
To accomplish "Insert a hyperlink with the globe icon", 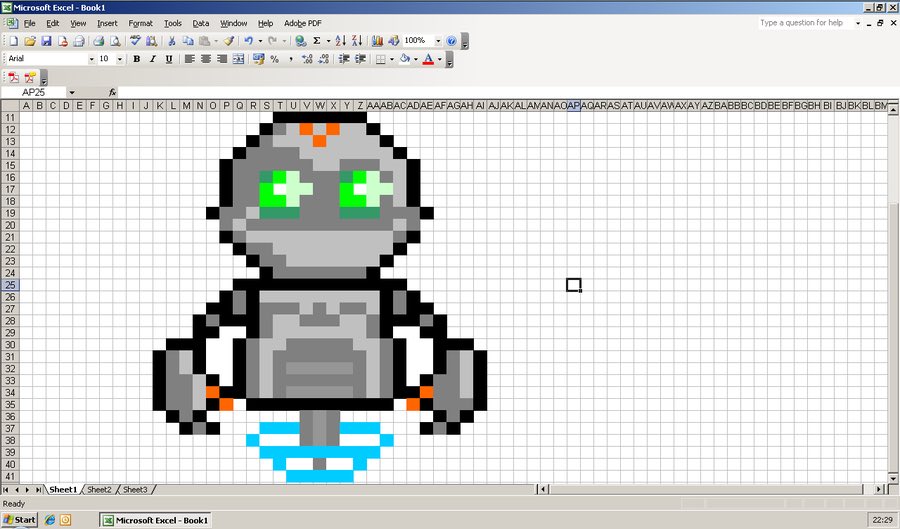I will pyautogui.click(x=300, y=41).
